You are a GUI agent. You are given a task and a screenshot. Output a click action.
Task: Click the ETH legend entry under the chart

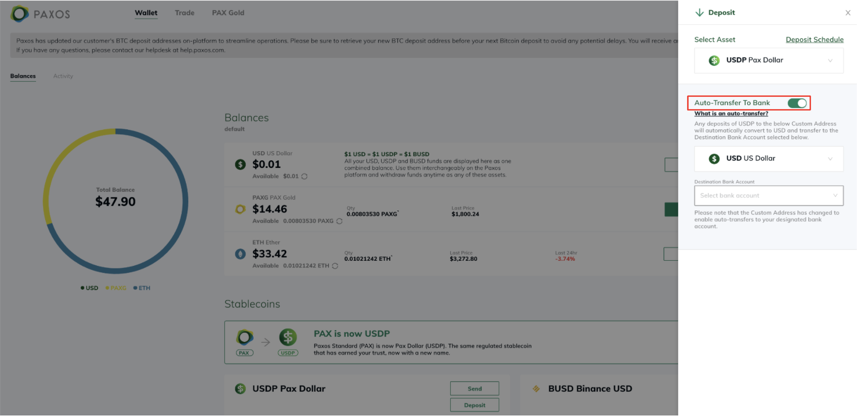coord(142,288)
